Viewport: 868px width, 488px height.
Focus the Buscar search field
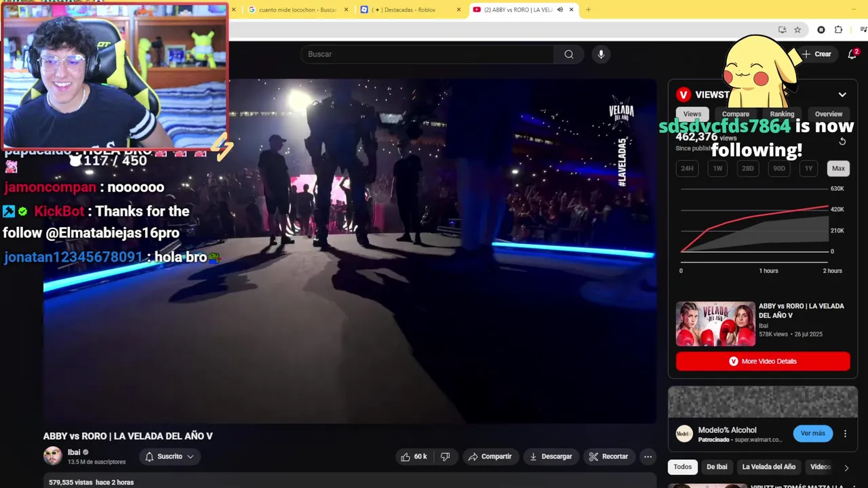(x=427, y=54)
